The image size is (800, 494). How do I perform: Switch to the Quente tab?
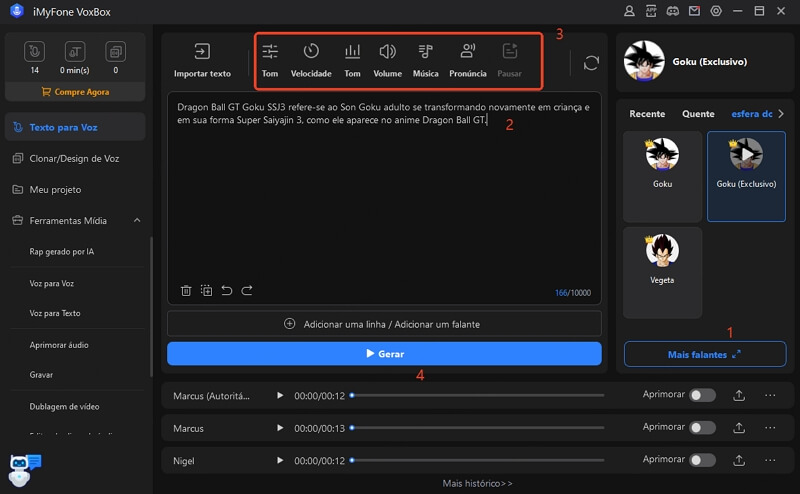[698, 114]
